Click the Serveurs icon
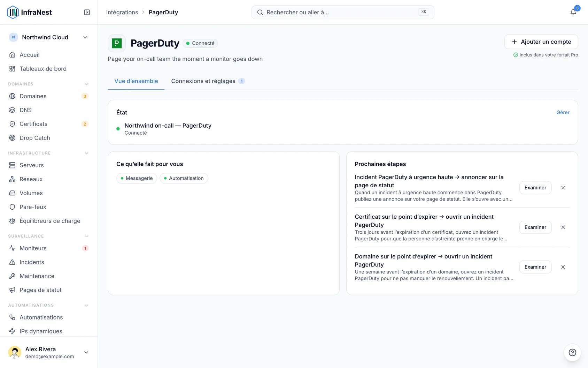The height and width of the screenshot is (368, 588). [x=12, y=165]
